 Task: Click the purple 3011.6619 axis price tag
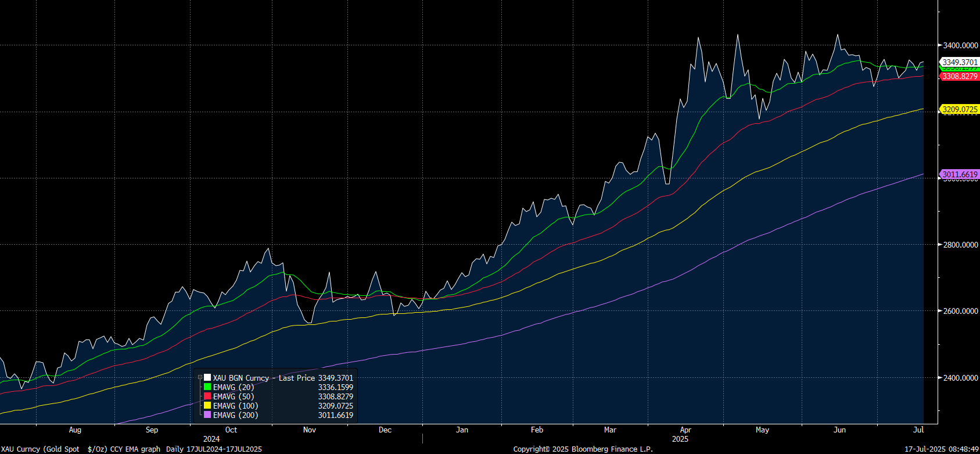(x=960, y=174)
